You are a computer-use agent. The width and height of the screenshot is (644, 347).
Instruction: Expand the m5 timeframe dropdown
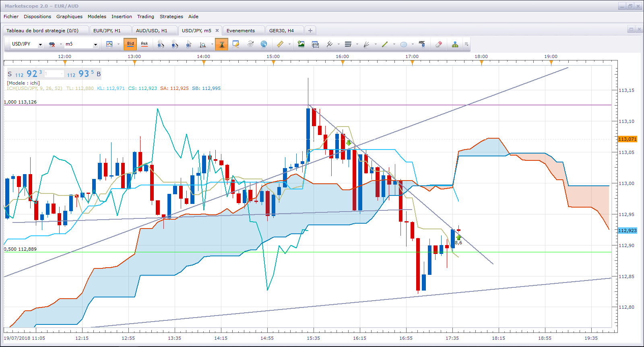(95, 44)
